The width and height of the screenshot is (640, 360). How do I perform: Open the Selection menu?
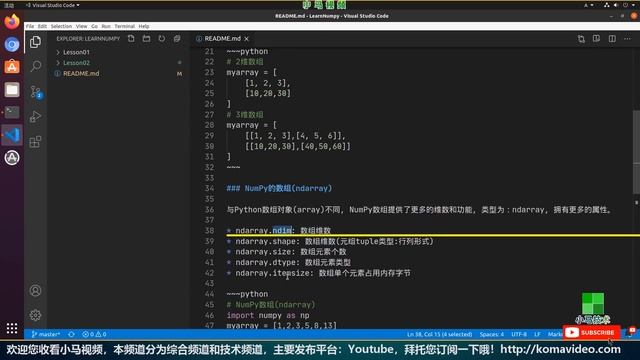coord(61,26)
